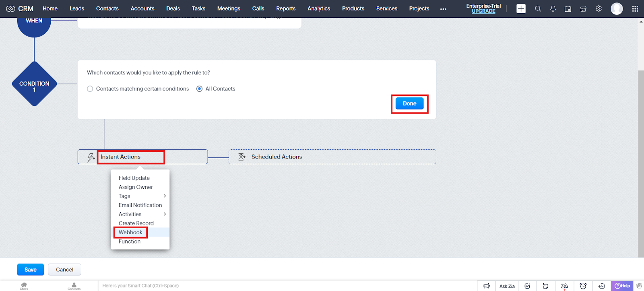Choose Email Notification action

click(x=140, y=205)
